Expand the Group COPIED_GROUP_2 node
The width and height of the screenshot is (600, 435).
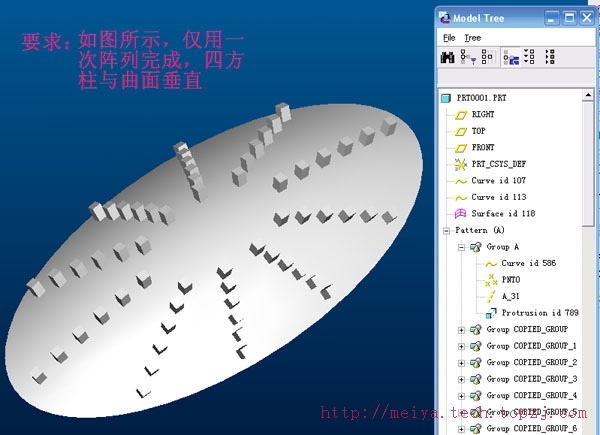pos(461,363)
